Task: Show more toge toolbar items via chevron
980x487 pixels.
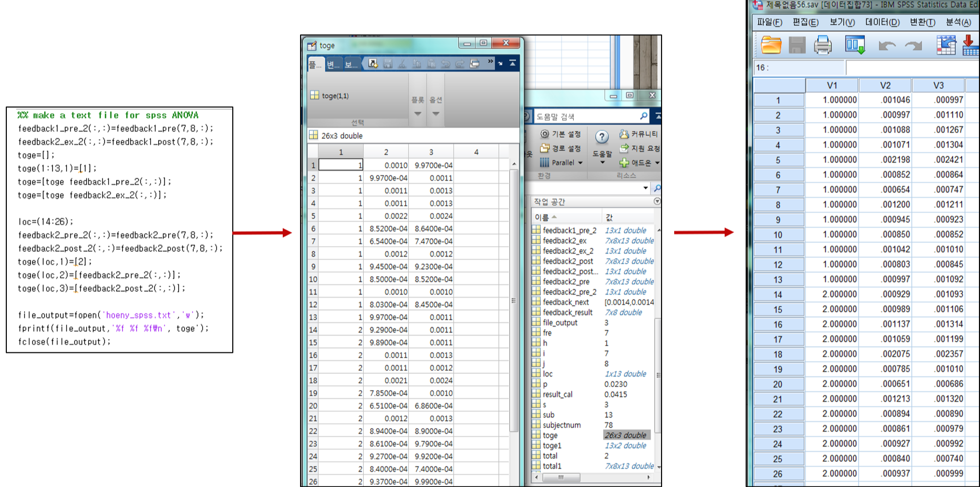Action: tap(490, 62)
